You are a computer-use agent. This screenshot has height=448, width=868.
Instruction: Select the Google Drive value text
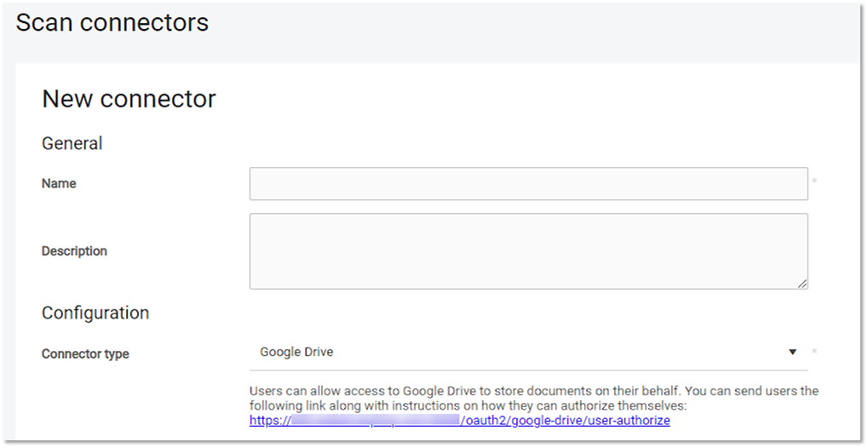pos(296,353)
